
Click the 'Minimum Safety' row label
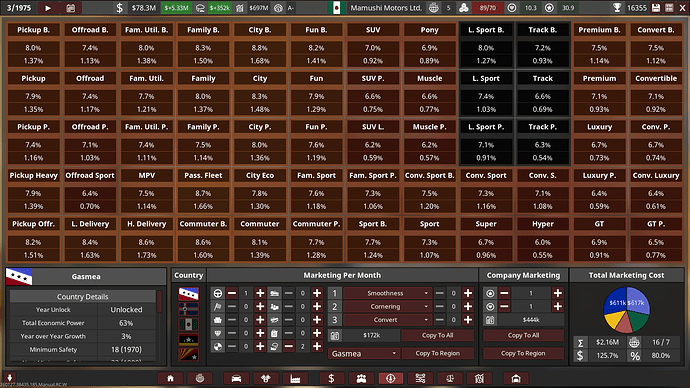pos(53,349)
